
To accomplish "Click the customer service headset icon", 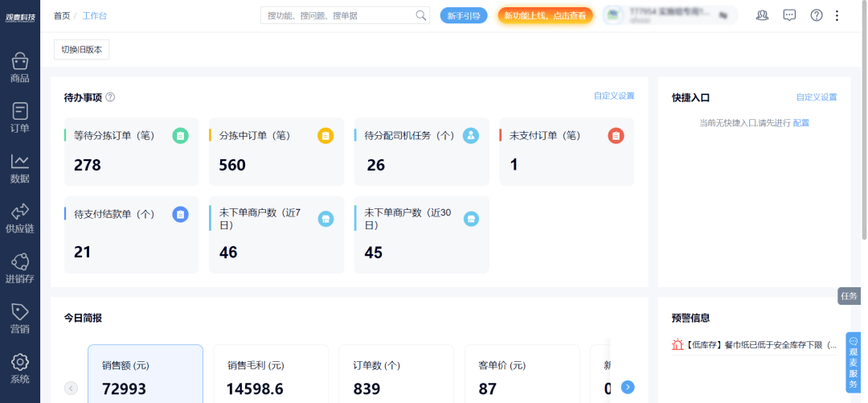I will click(x=762, y=15).
